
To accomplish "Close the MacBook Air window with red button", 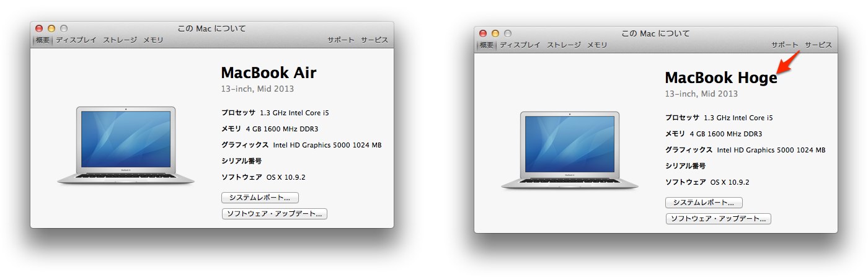I will [39, 29].
